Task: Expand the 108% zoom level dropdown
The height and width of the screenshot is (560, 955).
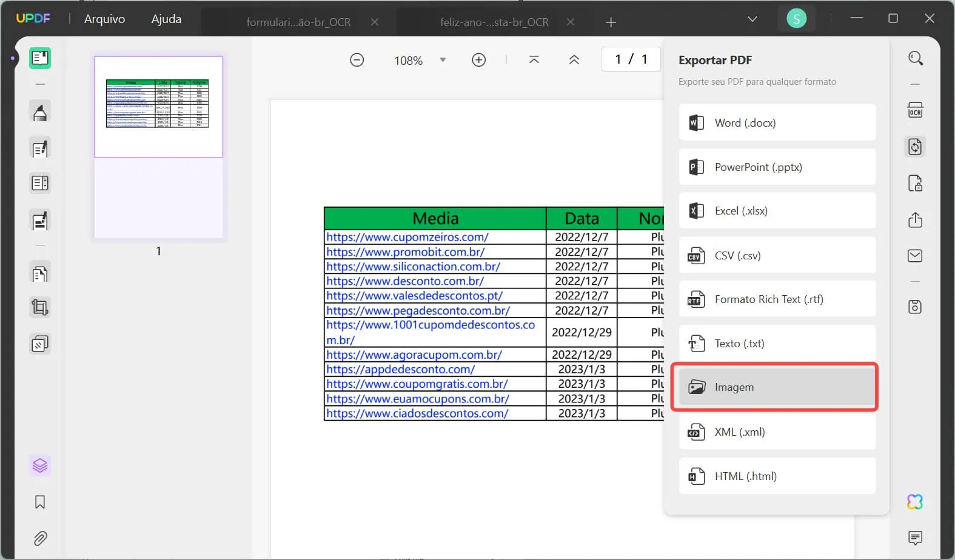Action: pyautogui.click(x=443, y=60)
